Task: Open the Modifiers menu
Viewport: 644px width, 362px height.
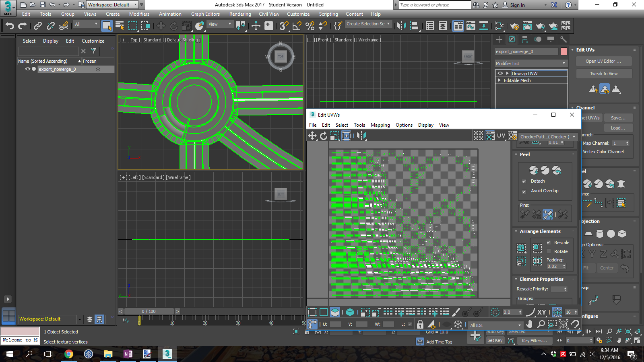Action: [139, 14]
